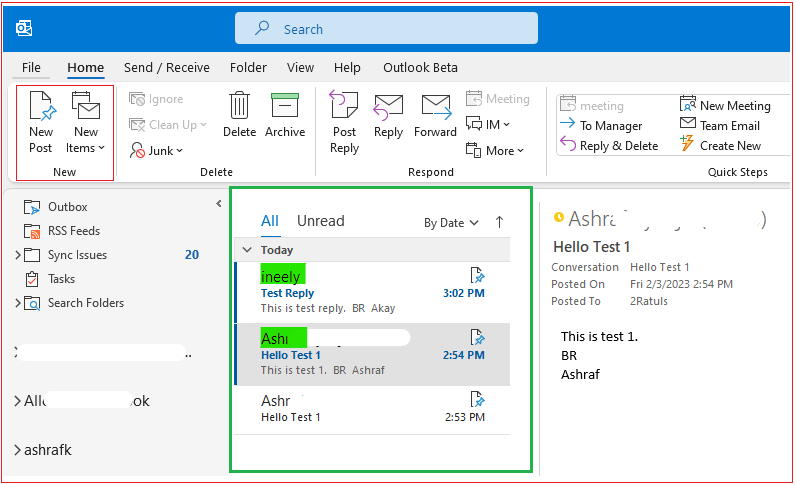Viewport: 796px width, 485px height.
Task: Open the More respond options dropdown
Action: [495, 151]
